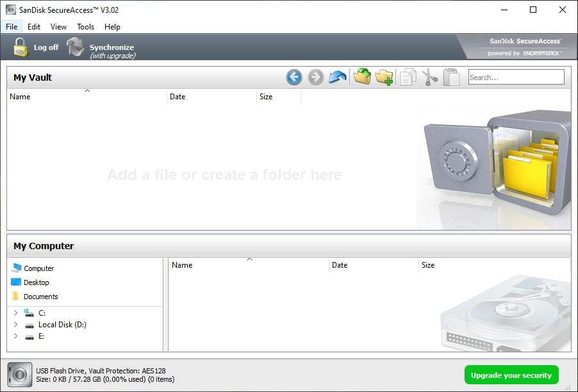The width and height of the screenshot is (578, 392).
Task: Open the extract files folder icon
Action: click(x=361, y=77)
